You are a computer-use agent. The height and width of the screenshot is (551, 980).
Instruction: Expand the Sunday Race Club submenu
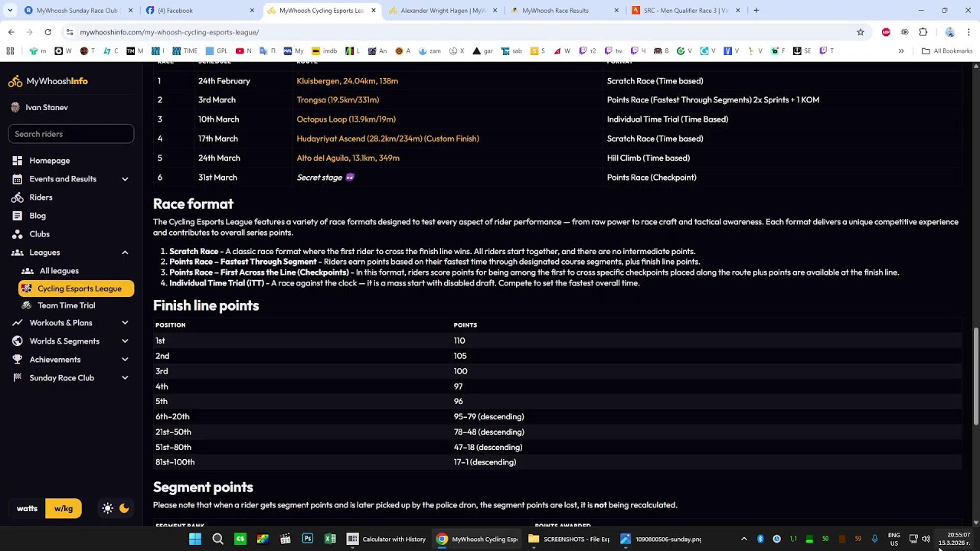tap(125, 378)
